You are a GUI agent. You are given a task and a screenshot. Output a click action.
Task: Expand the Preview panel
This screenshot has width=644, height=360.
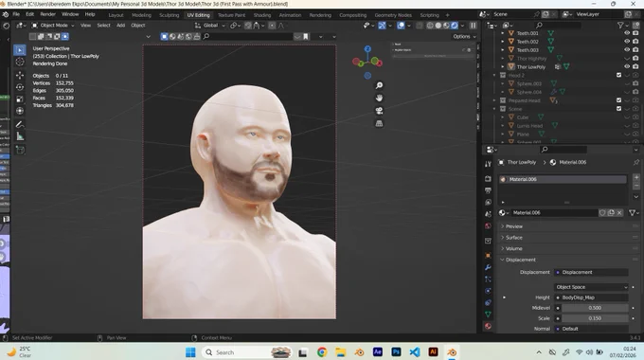[513, 226]
